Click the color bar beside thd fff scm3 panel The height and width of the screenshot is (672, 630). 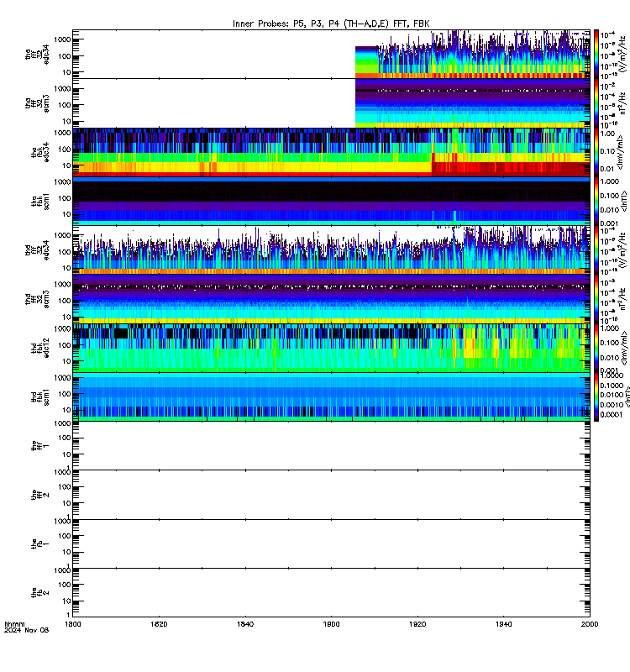pyautogui.click(x=596, y=299)
